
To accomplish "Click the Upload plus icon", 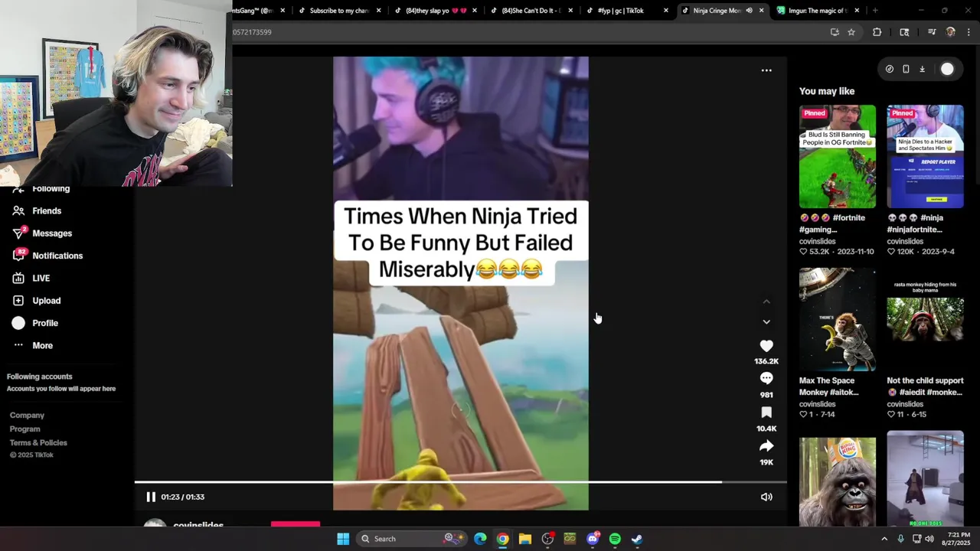I will 18,301.
